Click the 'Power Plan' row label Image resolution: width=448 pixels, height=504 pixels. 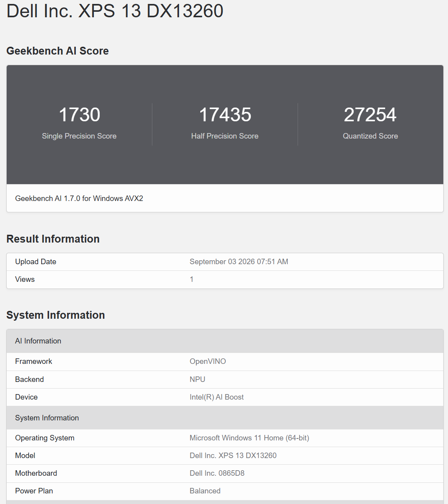[34, 491]
